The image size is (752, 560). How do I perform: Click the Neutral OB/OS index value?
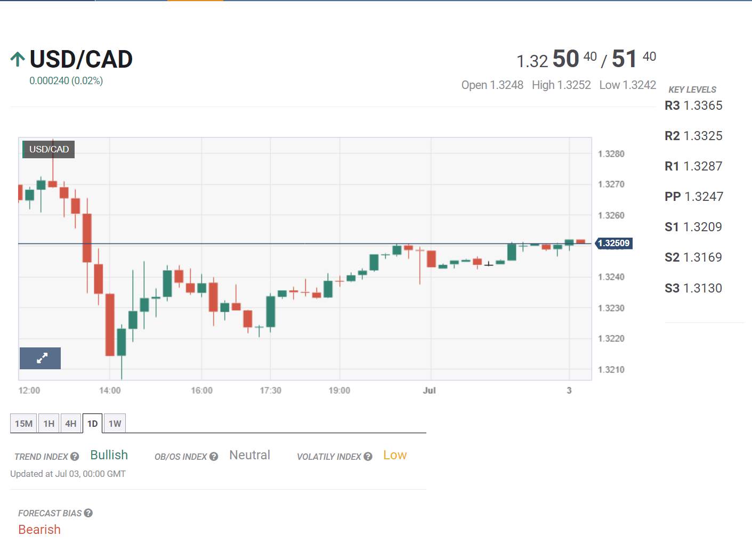coord(250,455)
